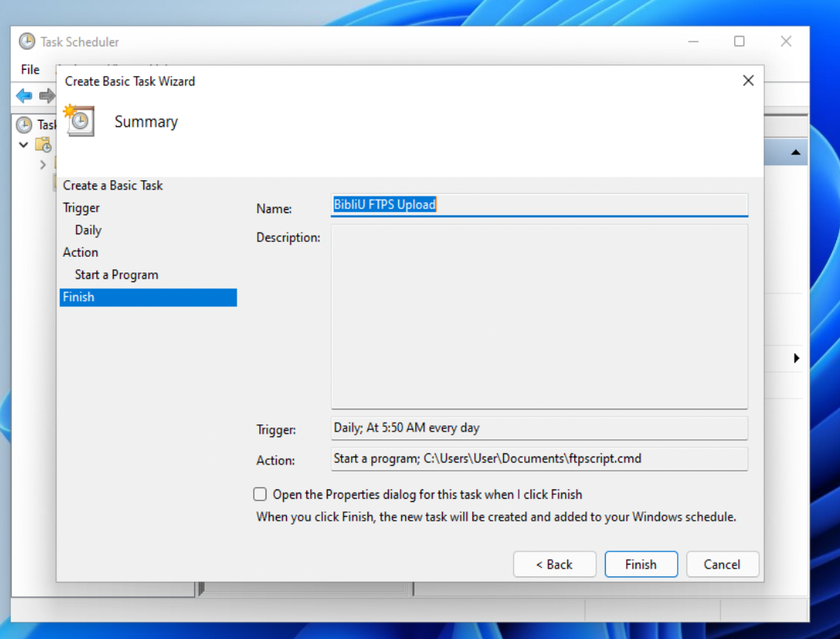The height and width of the screenshot is (639, 840).
Task: Collapse the Actions pane section with up arrow
Action: coord(795,153)
